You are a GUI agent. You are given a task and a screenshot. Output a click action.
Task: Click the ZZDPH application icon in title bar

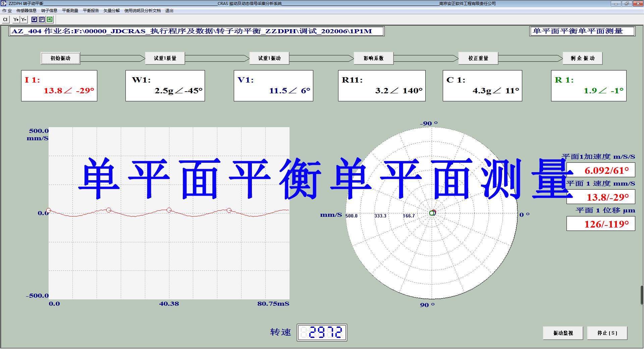3,3
